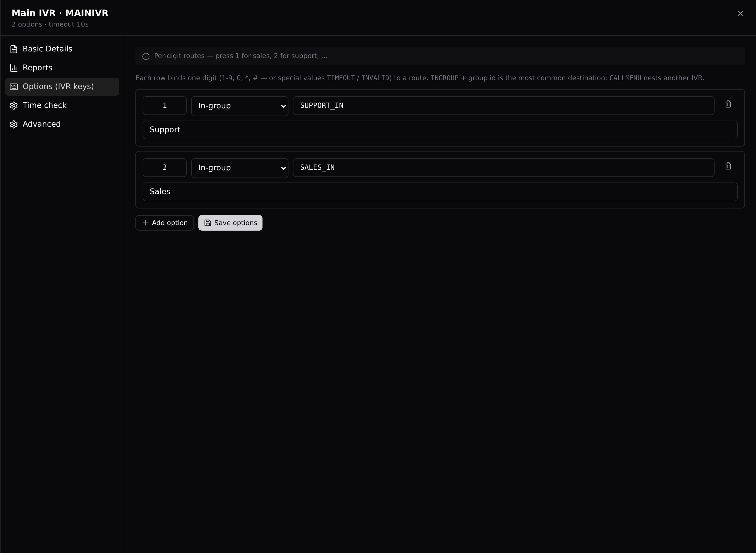Screen dimensions: 756x553
Task: Click the Add option button
Action: [x=165, y=223]
